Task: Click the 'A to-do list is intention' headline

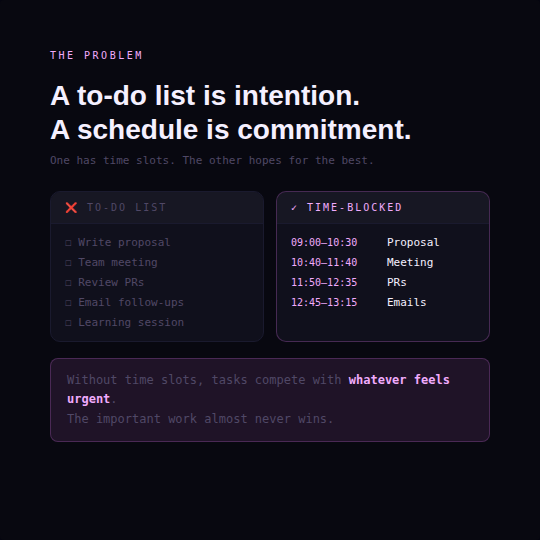Action: (x=205, y=95)
